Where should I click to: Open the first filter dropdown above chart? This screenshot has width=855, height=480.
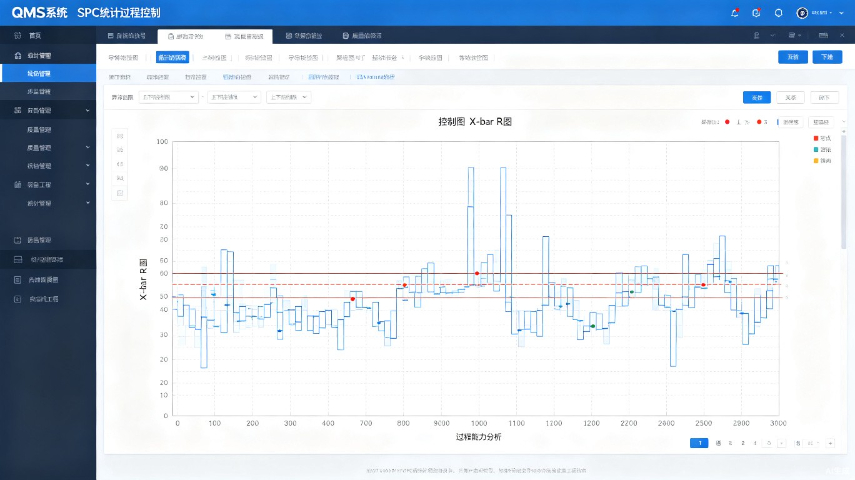click(168, 97)
